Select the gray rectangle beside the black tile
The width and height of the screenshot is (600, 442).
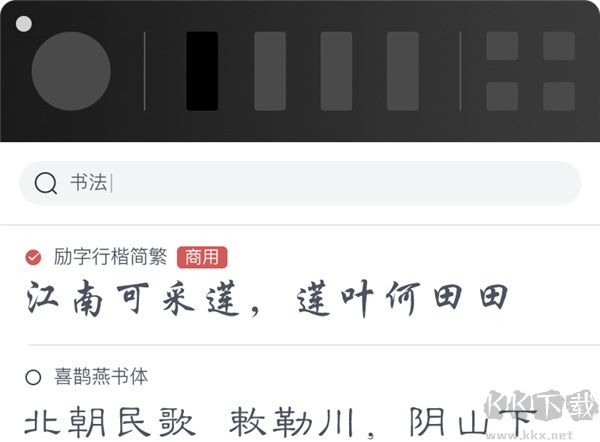(x=270, y=71)
